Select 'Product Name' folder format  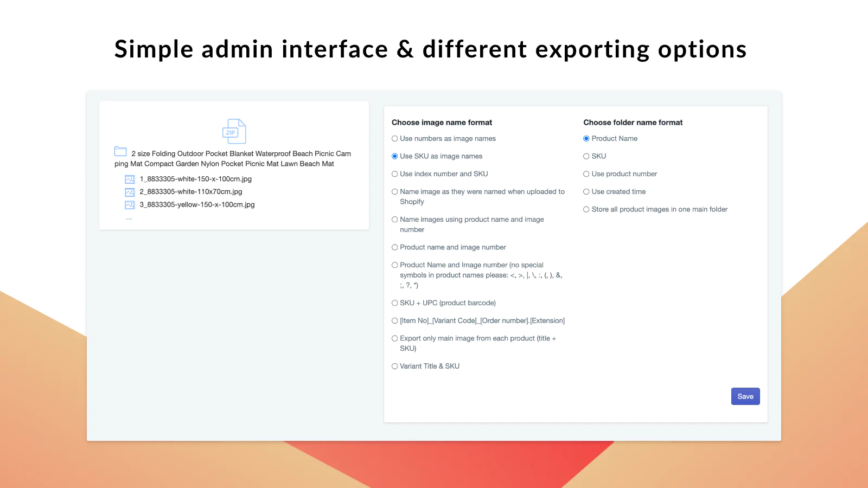pos(586,139)
